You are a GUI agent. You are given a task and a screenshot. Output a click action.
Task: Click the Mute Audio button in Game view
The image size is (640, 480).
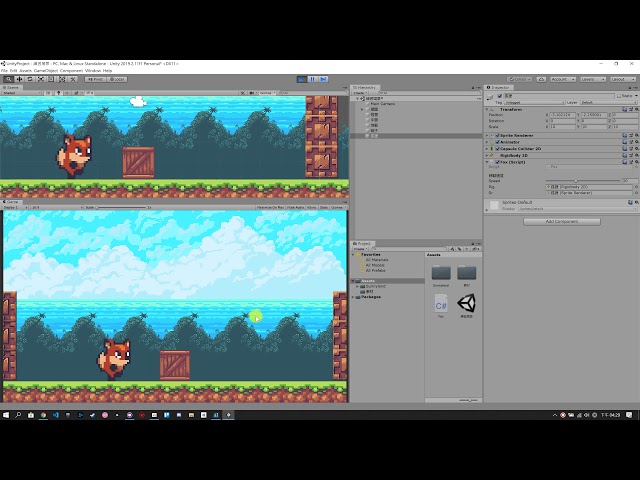[x=295, y=207]
